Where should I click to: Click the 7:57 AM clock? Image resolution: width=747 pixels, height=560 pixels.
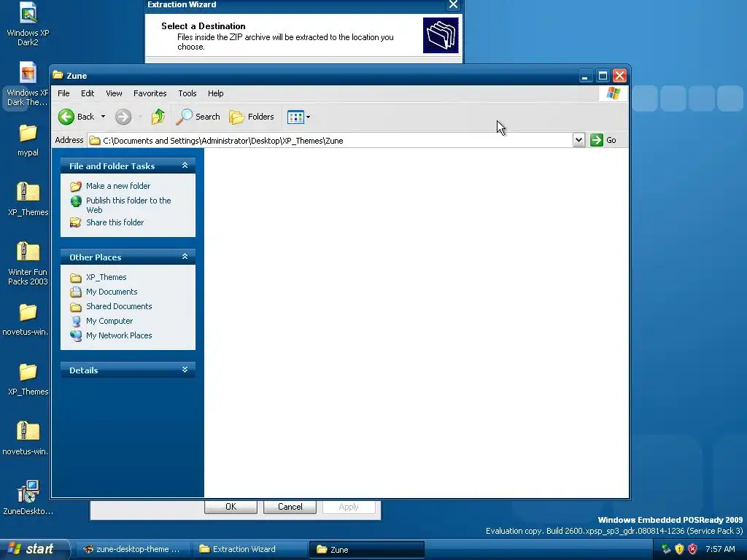720,549
